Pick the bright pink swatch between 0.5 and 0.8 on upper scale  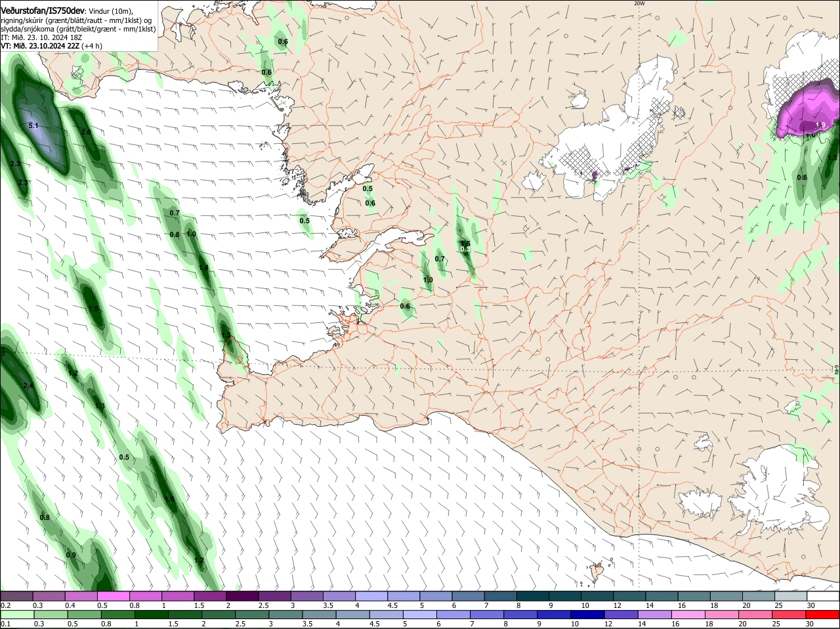(113, 596)
